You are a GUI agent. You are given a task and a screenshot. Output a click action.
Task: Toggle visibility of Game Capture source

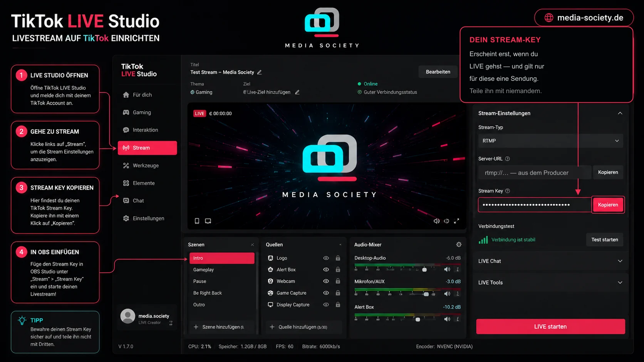tap(326, 293)
